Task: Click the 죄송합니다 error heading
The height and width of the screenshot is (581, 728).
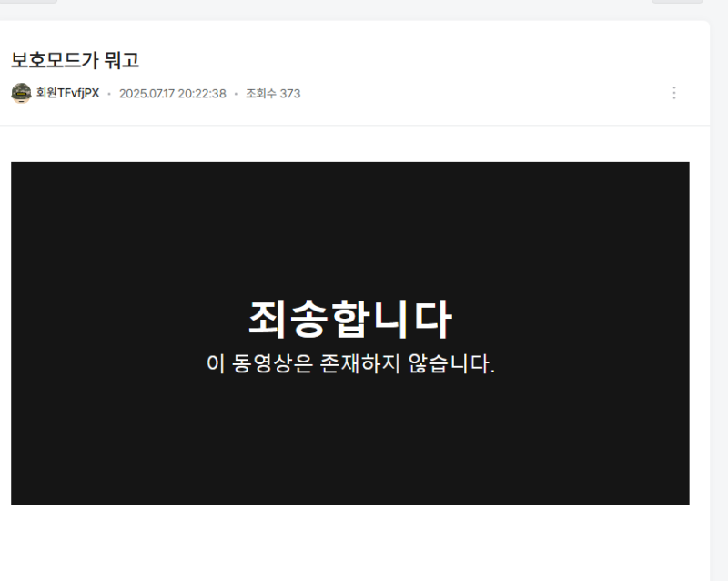Action: (x=349, y=319)
